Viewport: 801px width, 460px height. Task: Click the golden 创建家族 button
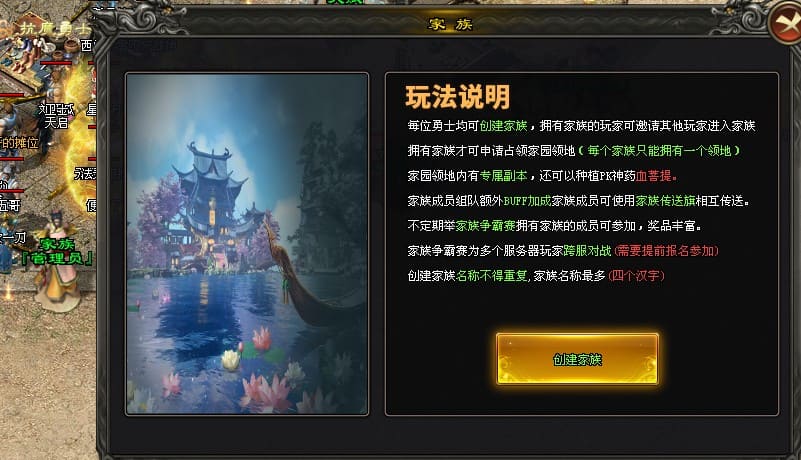point(577,359)
